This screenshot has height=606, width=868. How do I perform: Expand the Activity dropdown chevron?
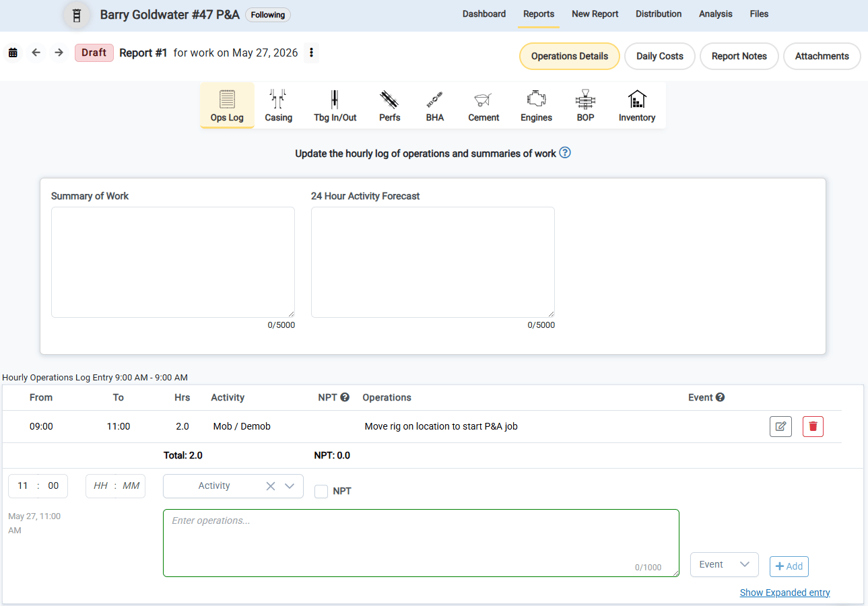[290, 486]
